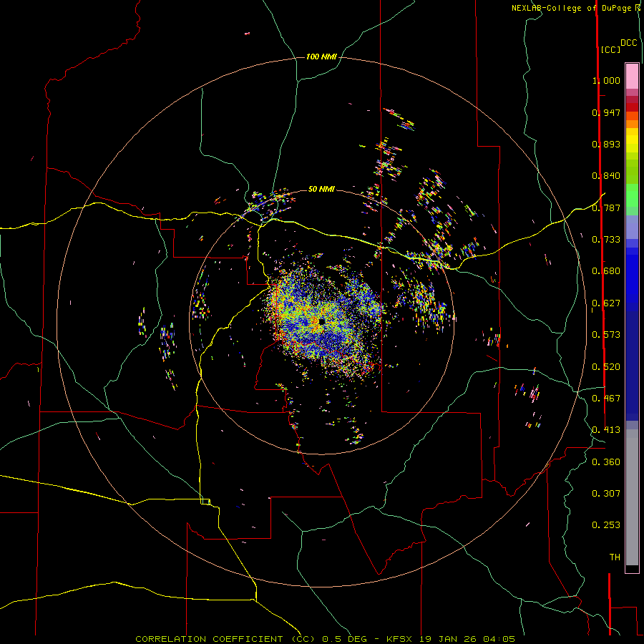Click the [CC] legend header

[610, 49]
